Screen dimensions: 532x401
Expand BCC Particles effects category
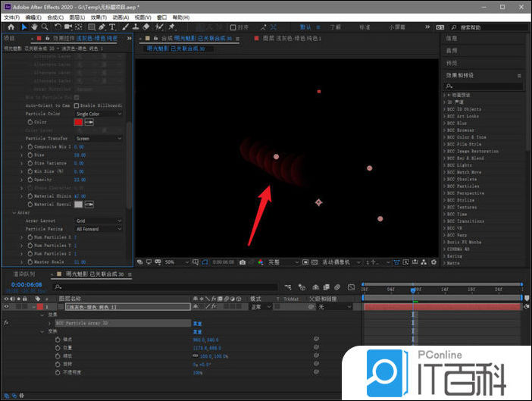(445, 186)
